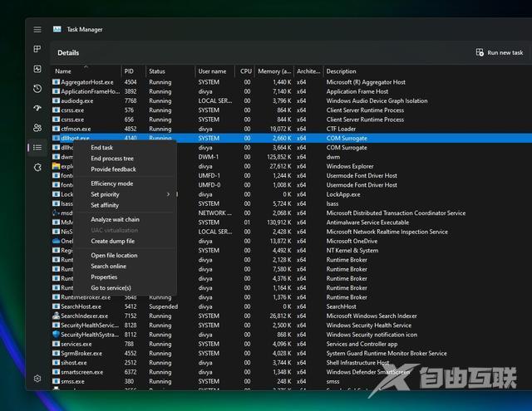Open the Services icon in sidebar
The height and width of the screenshot is (411, 532).
pos(37,167)
